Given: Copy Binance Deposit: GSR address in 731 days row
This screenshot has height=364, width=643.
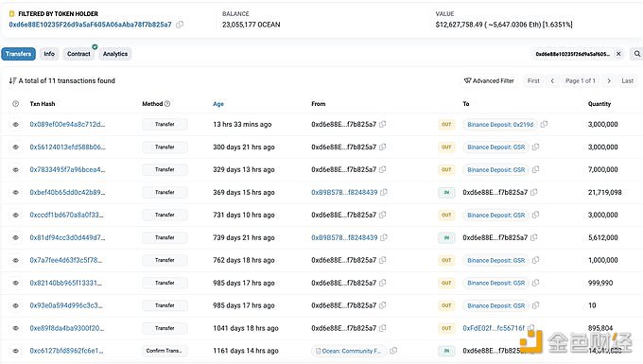Looking at the screenshot, I should click(x=535, y=215).
